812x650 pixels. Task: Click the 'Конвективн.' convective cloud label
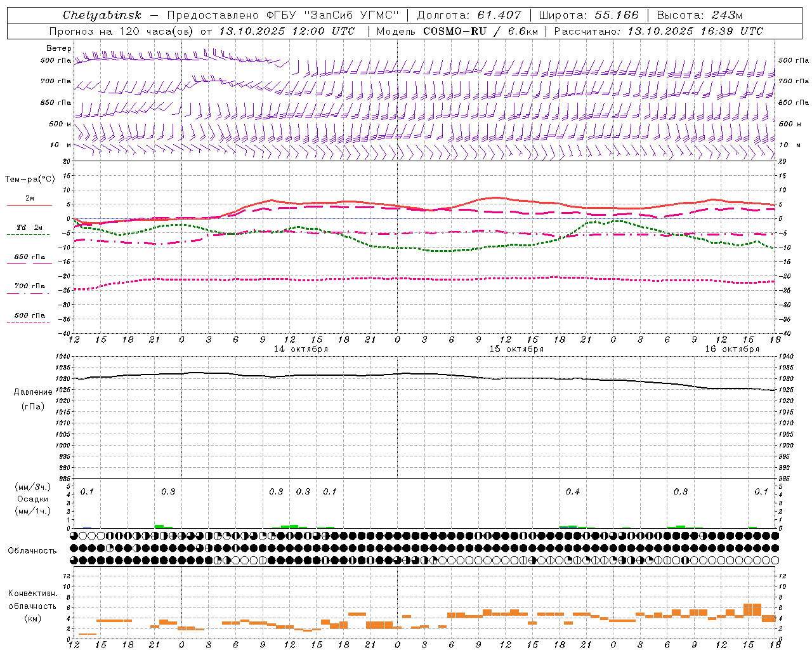32,594
